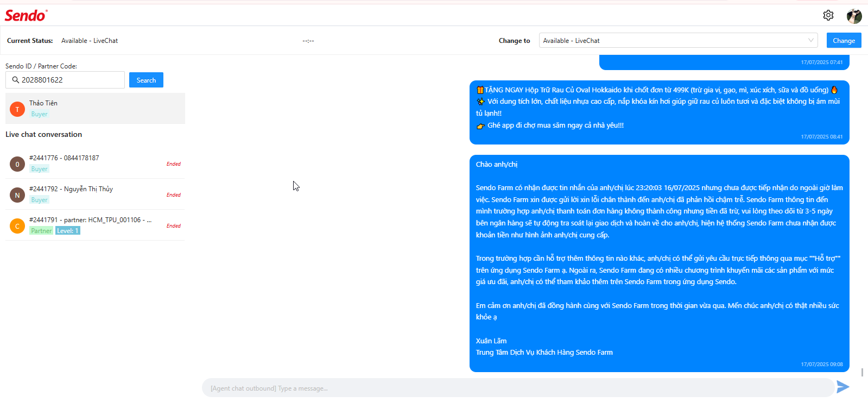Image resolution: width=868 pixels, height=402 pixels.
Task: Click the TẶNG NGAY Hộp Trữ Rau message bubble
Action: click(x=659, y=112)
